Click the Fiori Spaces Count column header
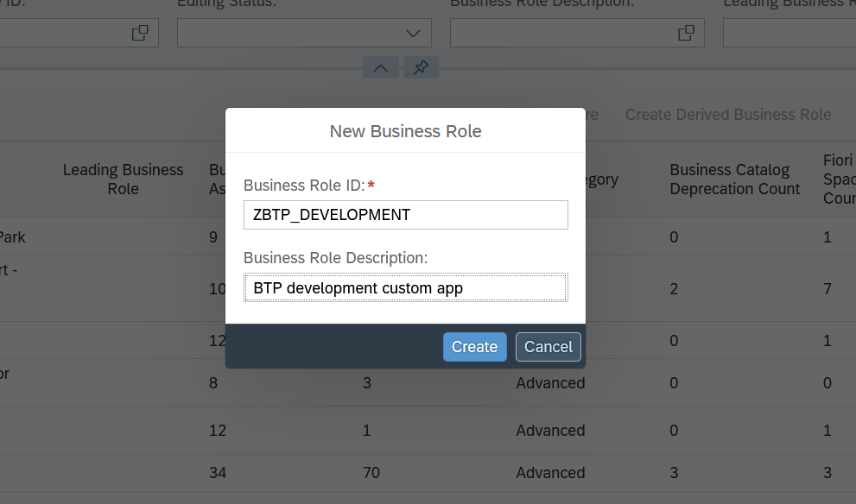856x504 pixels. point(838,180)
